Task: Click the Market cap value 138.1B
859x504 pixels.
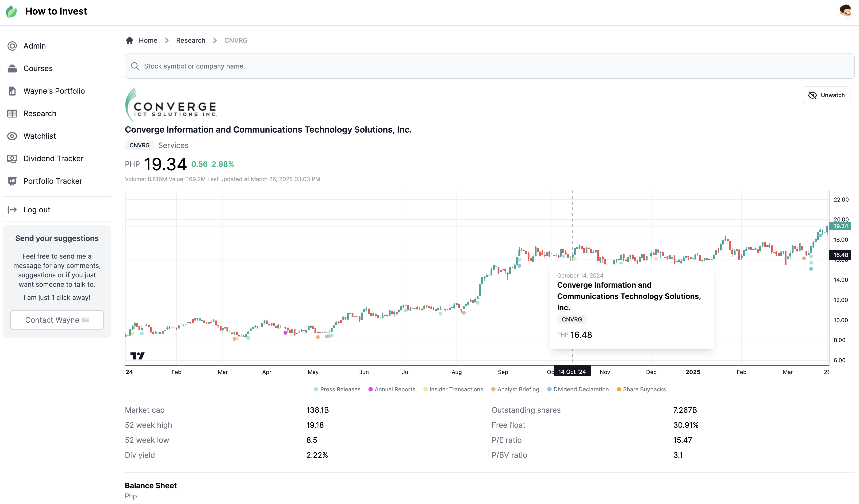Action: (x=318, y=410)
